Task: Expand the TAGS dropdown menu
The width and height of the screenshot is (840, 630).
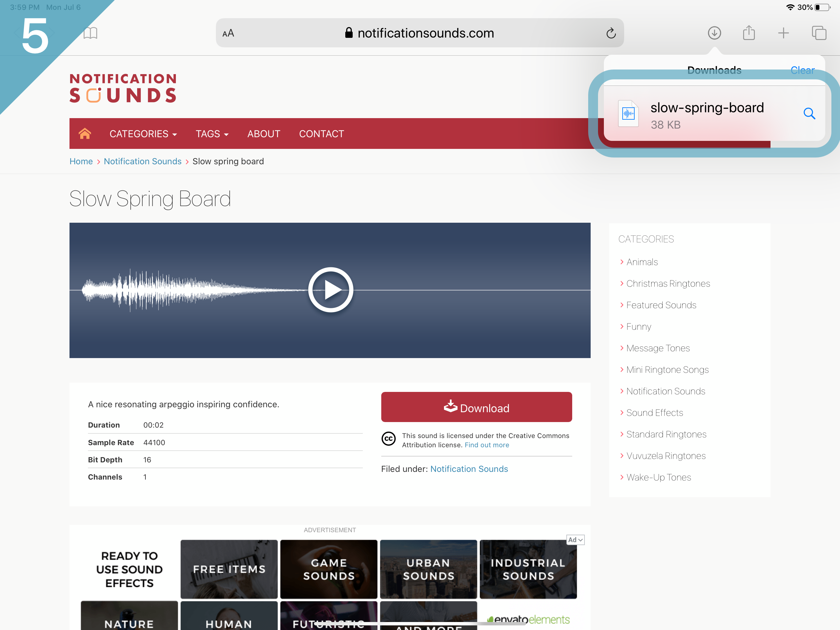Action: (x=212, y=134)
